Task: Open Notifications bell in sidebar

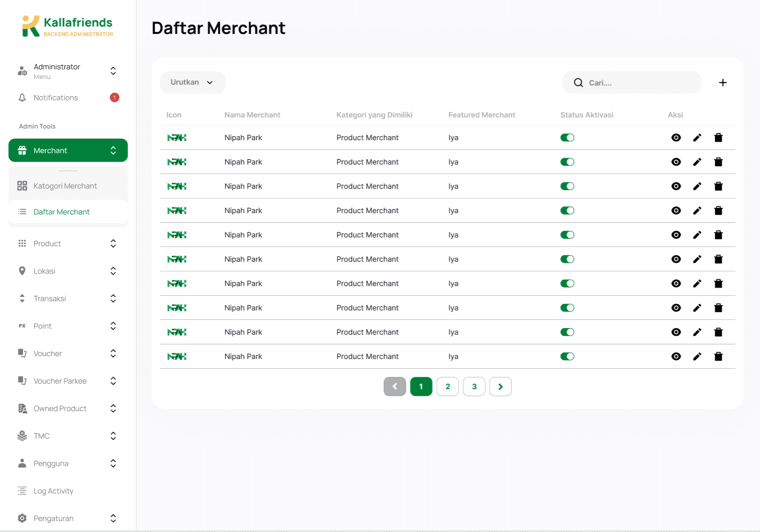Action: 22,98
